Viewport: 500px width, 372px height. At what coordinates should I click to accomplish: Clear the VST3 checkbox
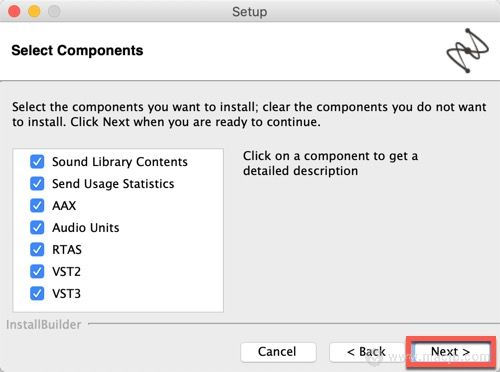coord(37,294)
